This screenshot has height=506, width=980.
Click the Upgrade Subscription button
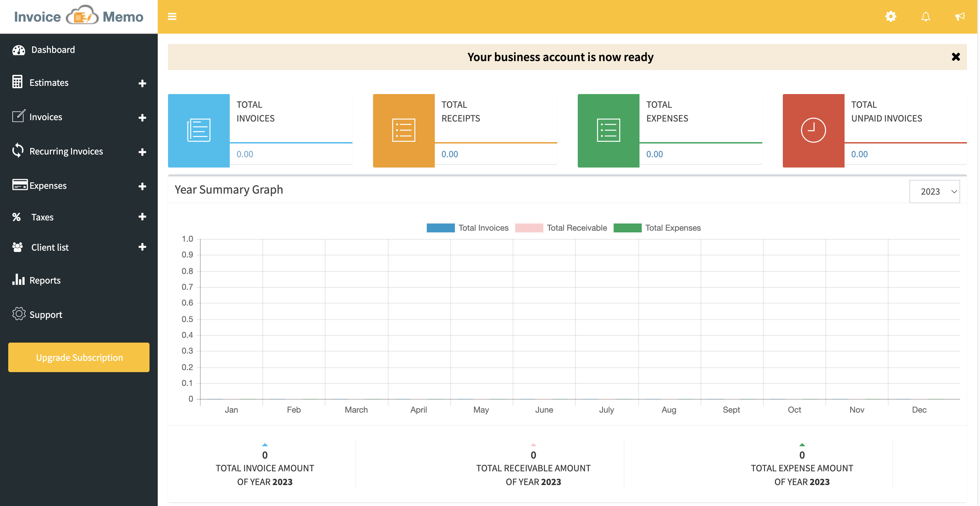click(79, 357)
